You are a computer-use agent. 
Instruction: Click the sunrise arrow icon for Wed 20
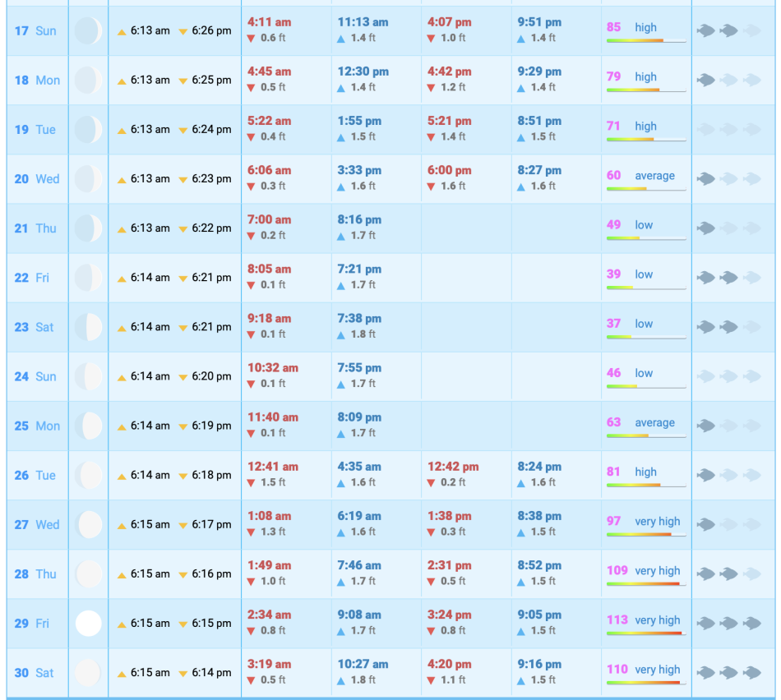click(x=122, y=180)
